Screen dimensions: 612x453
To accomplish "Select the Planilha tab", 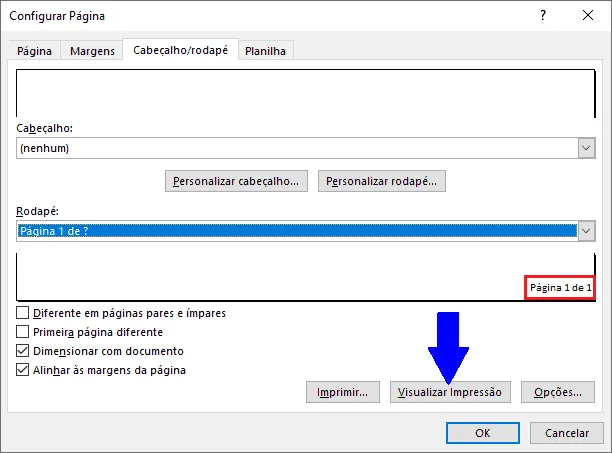I will [265, 51].
